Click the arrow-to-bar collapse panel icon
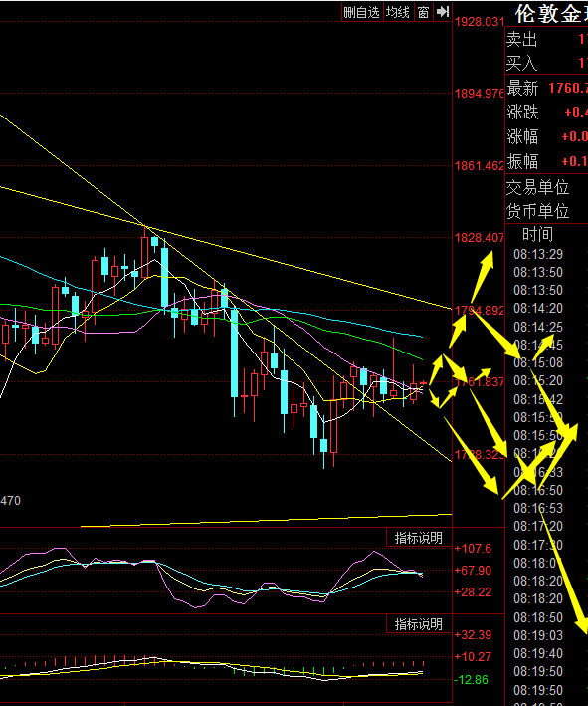 point(443,12)
